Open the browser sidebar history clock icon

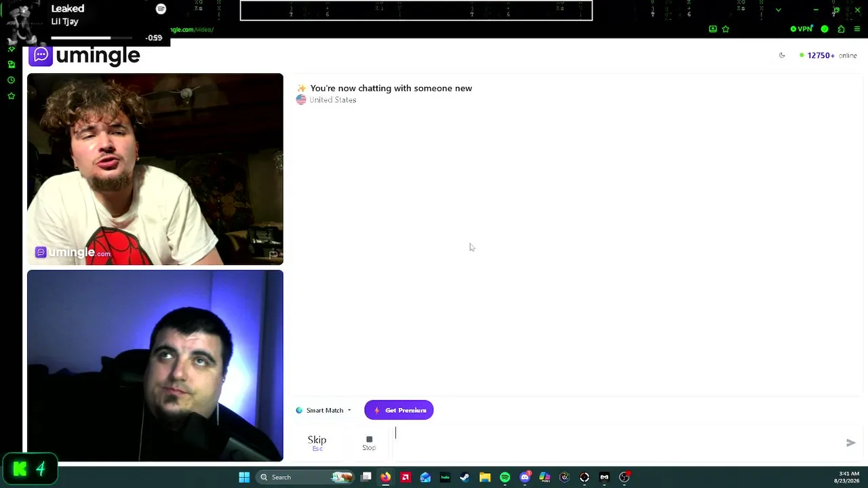11,80
